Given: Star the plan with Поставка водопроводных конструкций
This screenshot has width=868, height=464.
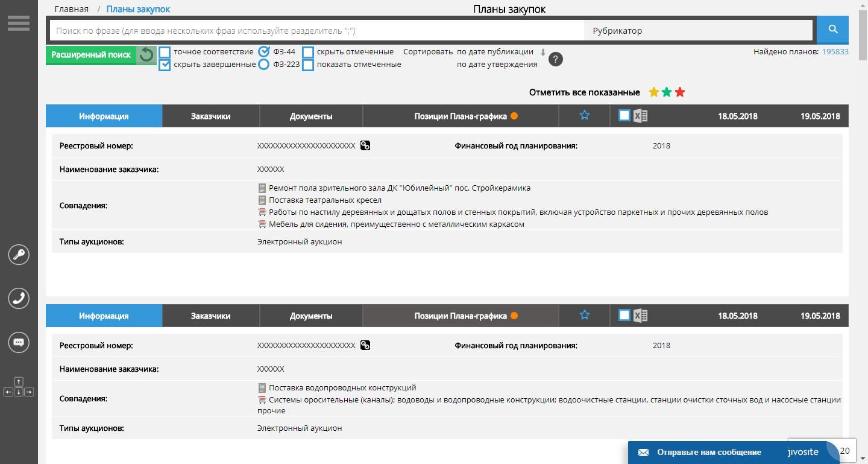Looking at the screenshot, I should click(x=584, y=315).
